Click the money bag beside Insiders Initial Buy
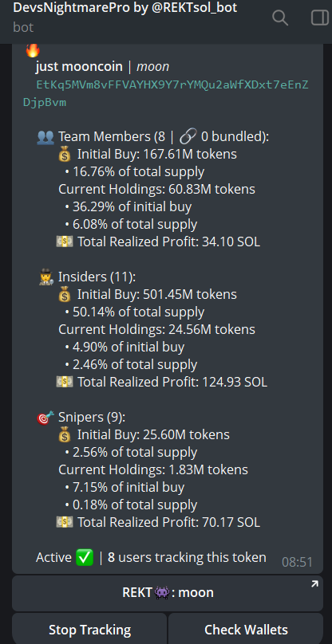 pos(65,295)
